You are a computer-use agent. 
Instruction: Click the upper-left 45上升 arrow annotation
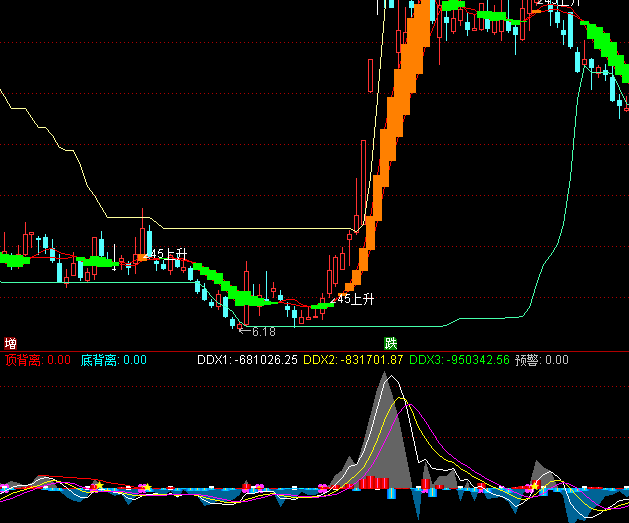[x=166, y=254]
